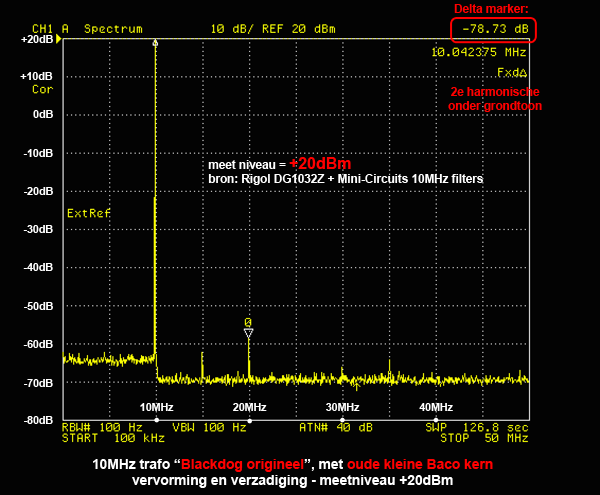Click the "bron: Rigol DG1032Z" source annotation line

(x=346, y=179)
